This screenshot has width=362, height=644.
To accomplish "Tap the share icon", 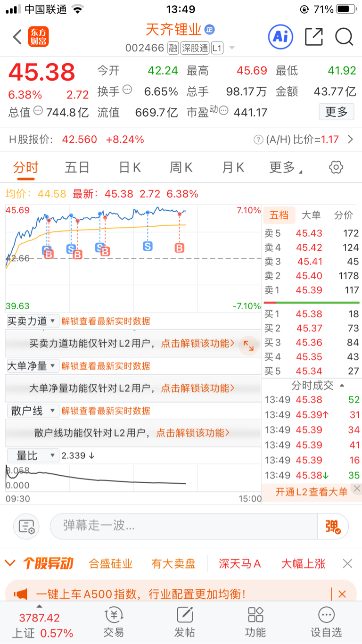I will pyautogui.click(x=314, y=37).
